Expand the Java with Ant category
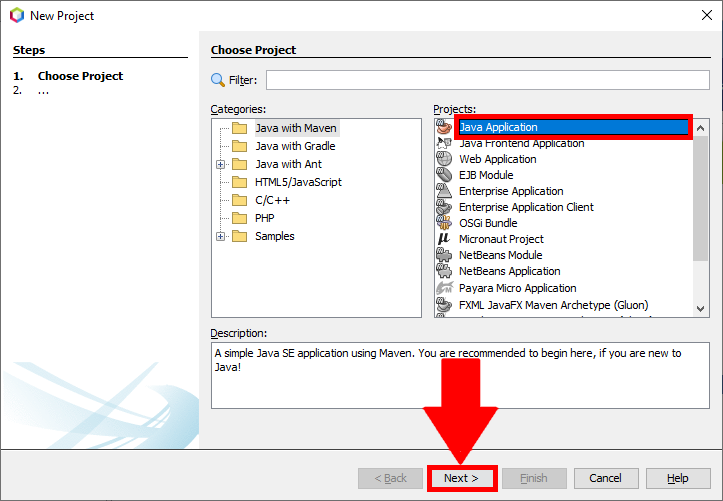723x501 pixels. [220, 165]
